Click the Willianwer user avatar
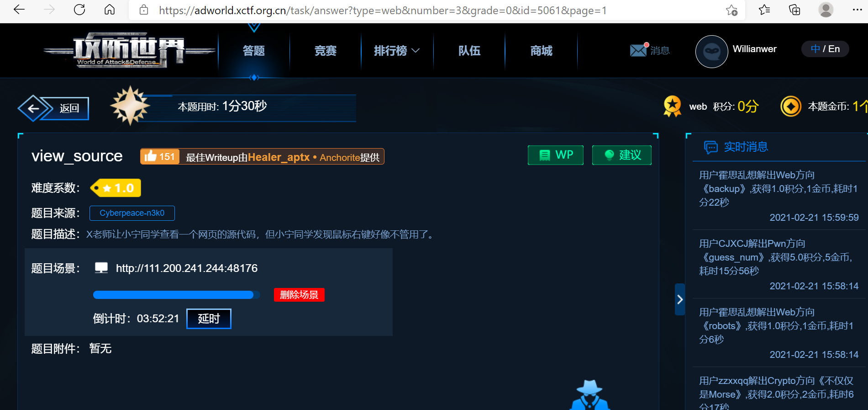868x410 pixels. pyautogui.click(x=711, y=52)
